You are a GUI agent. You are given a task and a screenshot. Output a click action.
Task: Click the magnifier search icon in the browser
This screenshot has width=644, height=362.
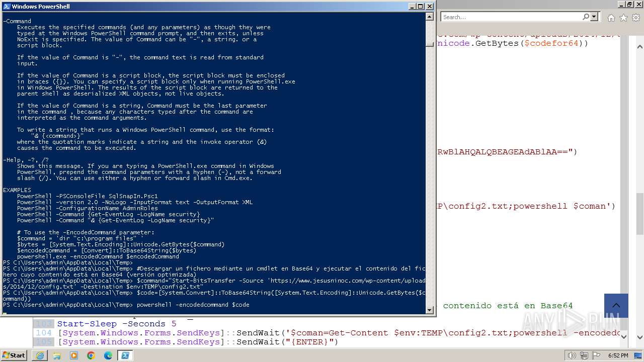pos(586,17)
